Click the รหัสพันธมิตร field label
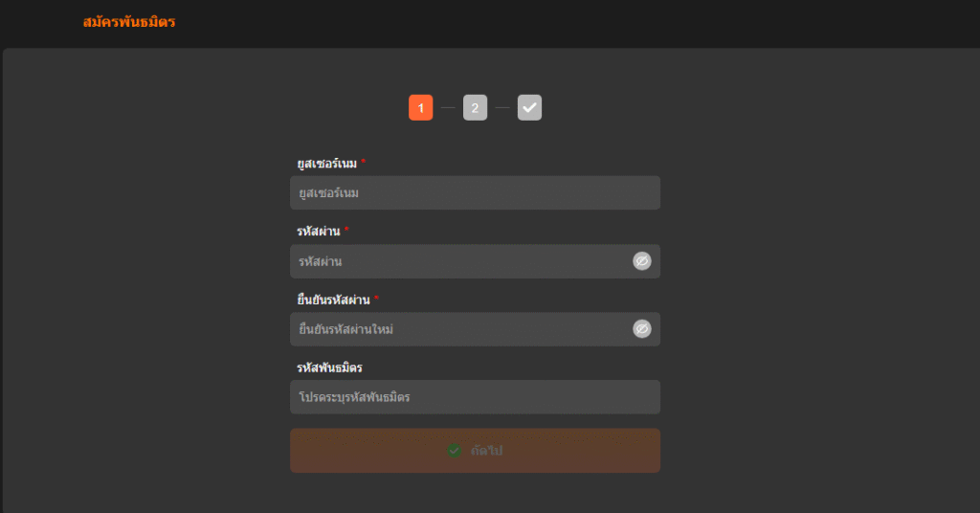Viewport: 980px width, 513px height. [x=329, y=368]
